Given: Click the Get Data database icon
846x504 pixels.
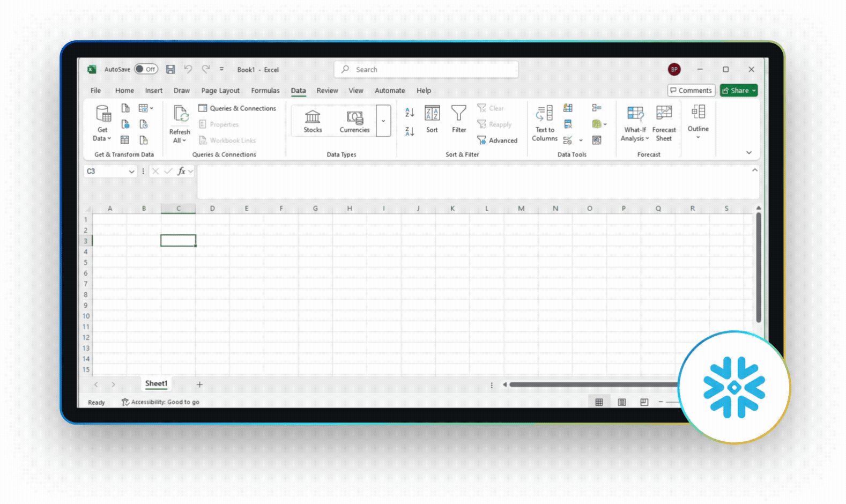Looking at the screenshot, I should [x=103, y=114].
